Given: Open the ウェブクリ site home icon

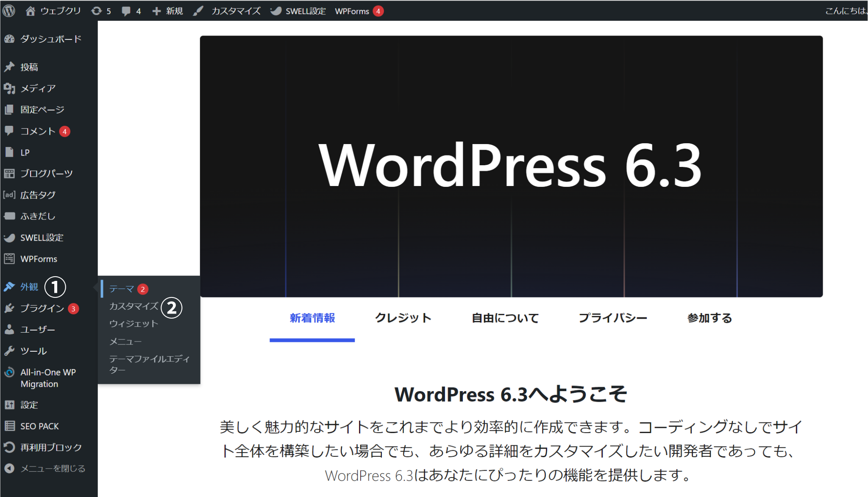Looking at the screenshot, I should click(30, 11).
